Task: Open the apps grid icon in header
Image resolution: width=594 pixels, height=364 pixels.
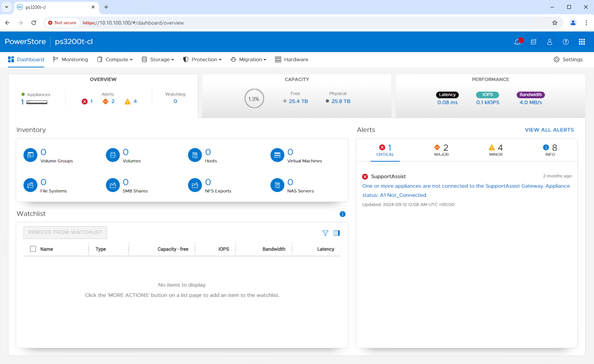Action: click(x=582, y=42)
